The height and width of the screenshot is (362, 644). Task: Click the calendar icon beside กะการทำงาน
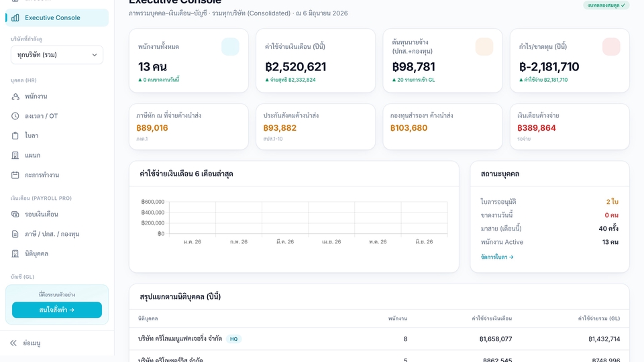(x=15, y=175)
